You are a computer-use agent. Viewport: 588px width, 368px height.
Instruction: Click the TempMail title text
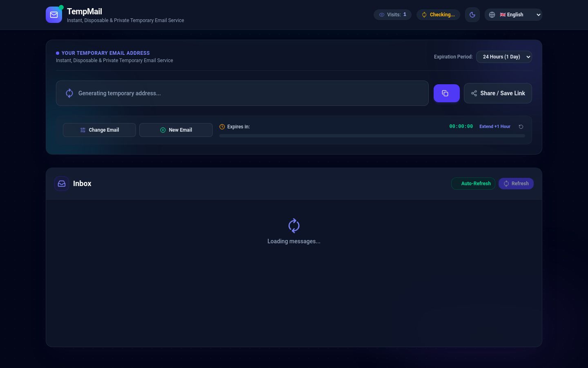[x=85, y=11]
